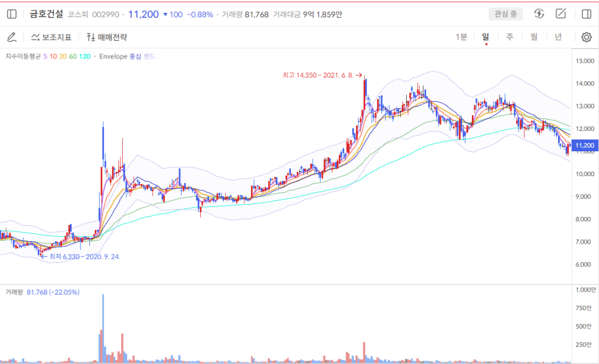Select the pencil drawing tool
This screenshot has width=599, height=364.
12,37
